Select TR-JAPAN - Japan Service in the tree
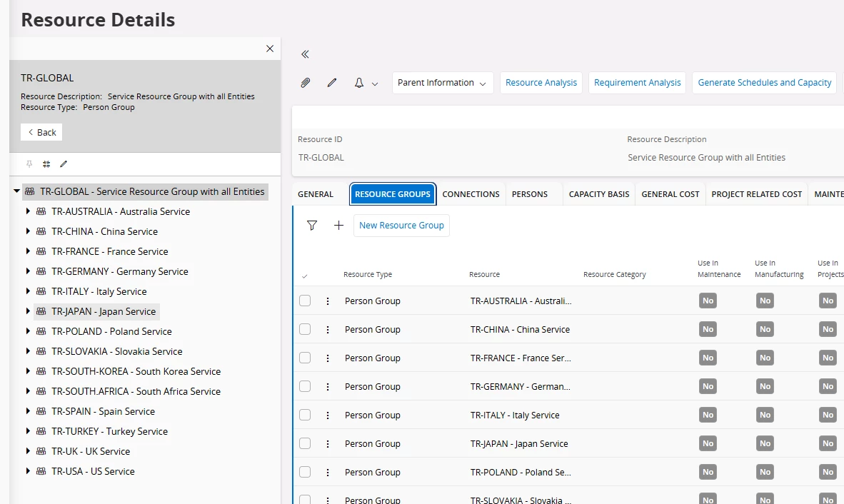Viewport: 844px width, 504px height. 104,311
